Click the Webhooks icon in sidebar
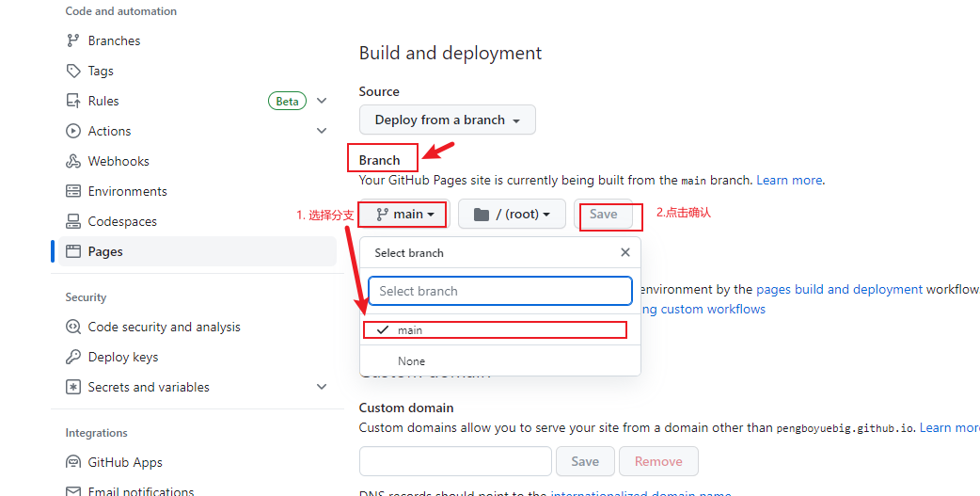This screenshot has height=496, width=980. pyautogui.click(x=73, y=161)
